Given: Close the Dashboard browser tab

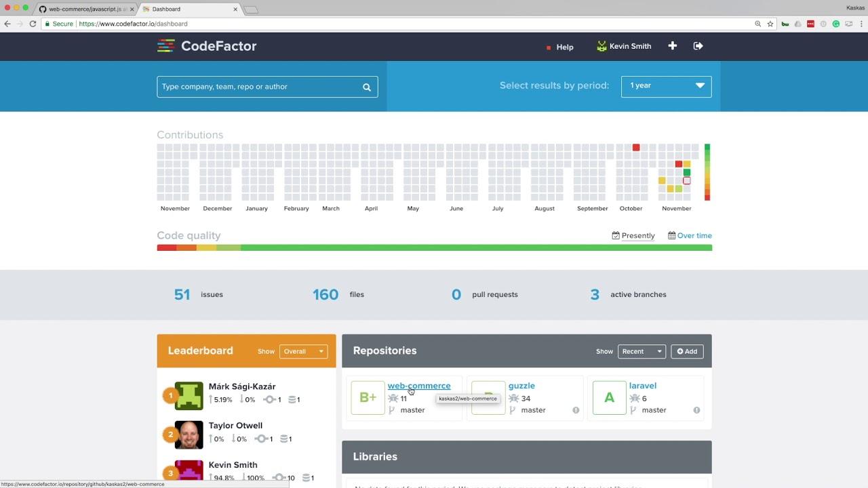Looking at the screenshot, I should coord(235,9).
